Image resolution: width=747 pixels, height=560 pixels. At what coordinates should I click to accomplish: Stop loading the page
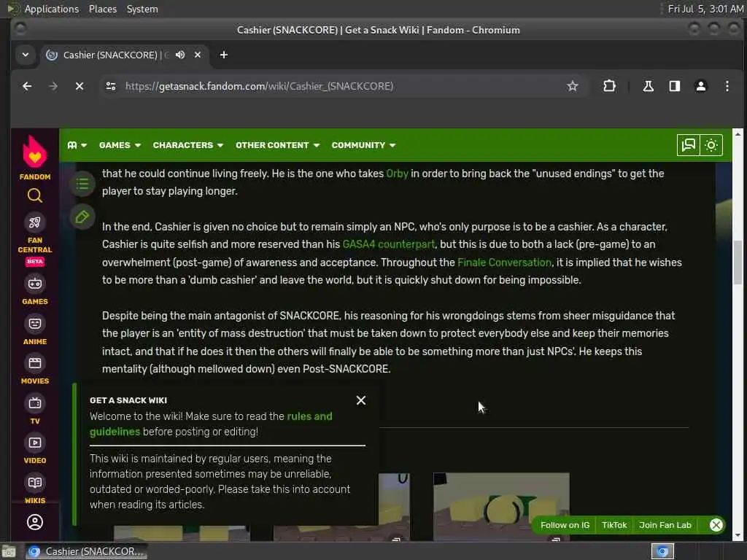80,86
